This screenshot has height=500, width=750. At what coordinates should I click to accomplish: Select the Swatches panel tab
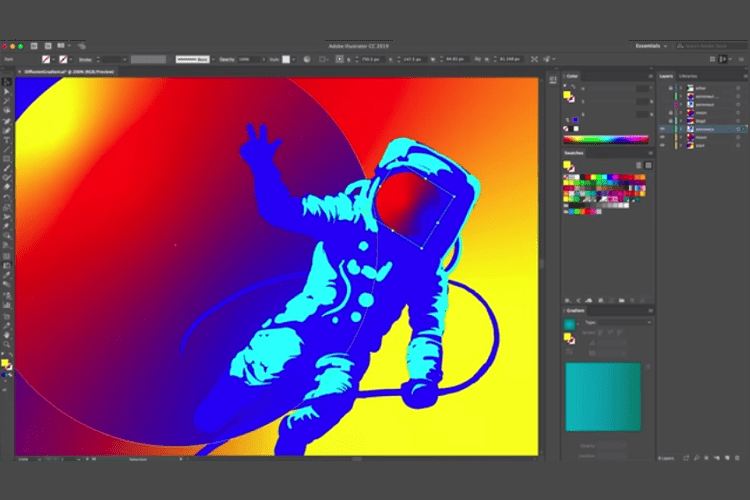click(x=574, y=153)
